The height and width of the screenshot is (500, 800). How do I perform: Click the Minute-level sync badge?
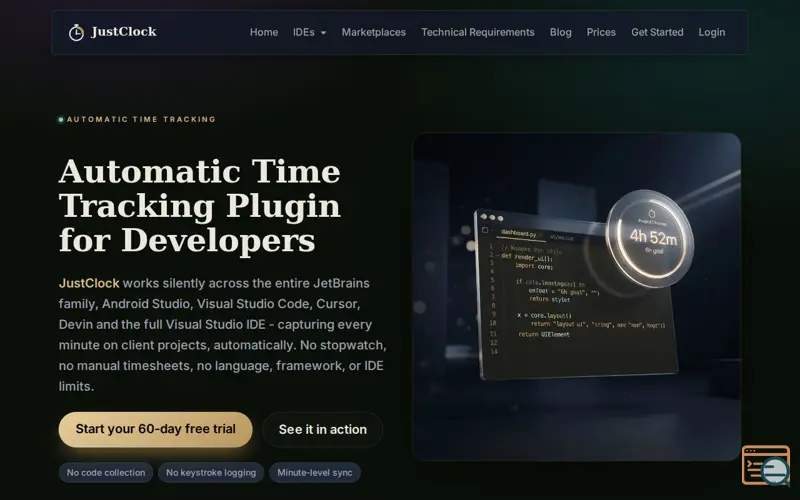(315, 472)
